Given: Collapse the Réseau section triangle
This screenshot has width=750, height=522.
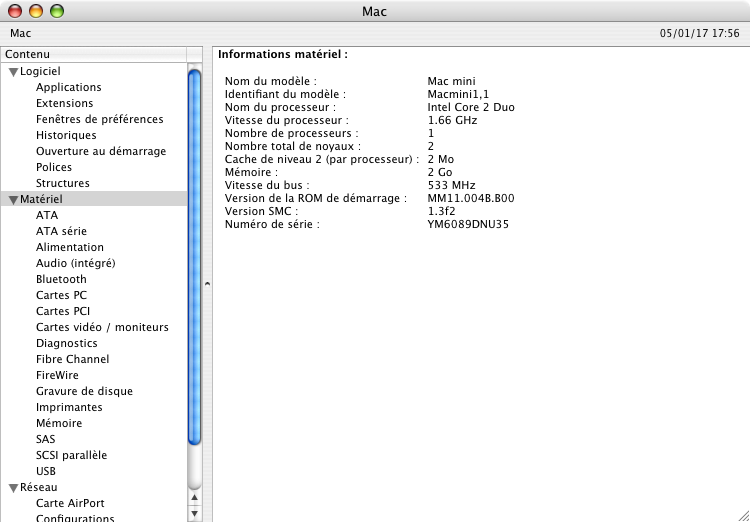Looking at the screenshot, I should click(x=13, y=488).
